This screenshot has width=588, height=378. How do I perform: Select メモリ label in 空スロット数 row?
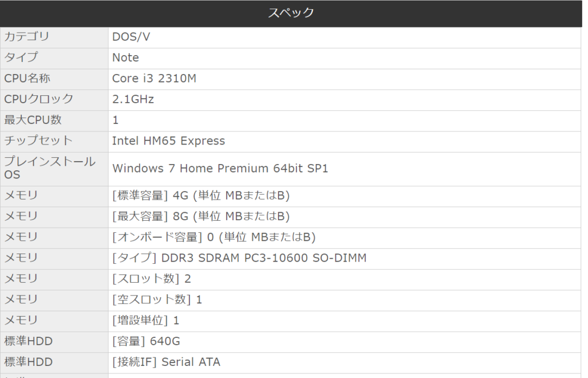point(21,299)
